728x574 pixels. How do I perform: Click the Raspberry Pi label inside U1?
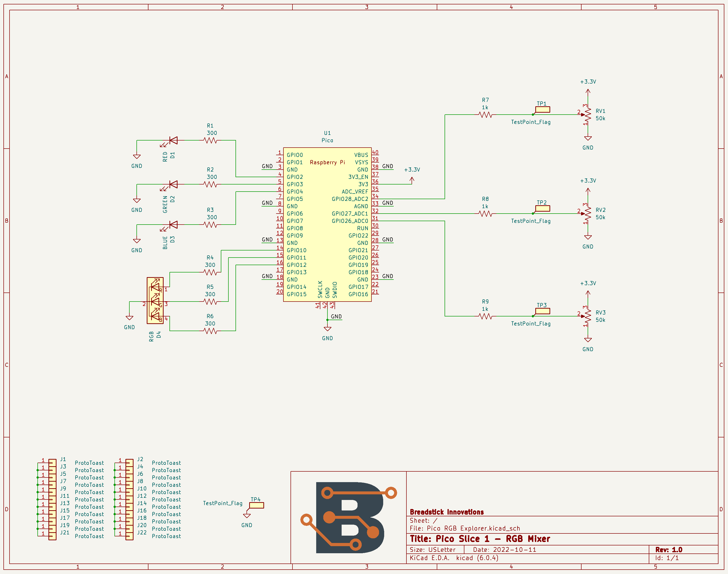pos(327,163)
